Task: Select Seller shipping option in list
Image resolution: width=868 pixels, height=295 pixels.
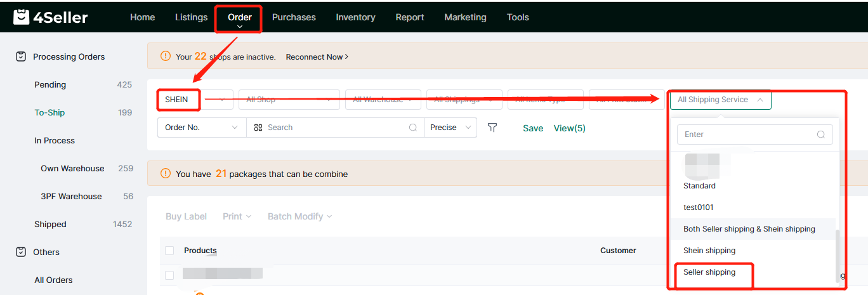Action: (x=709, y=272)
